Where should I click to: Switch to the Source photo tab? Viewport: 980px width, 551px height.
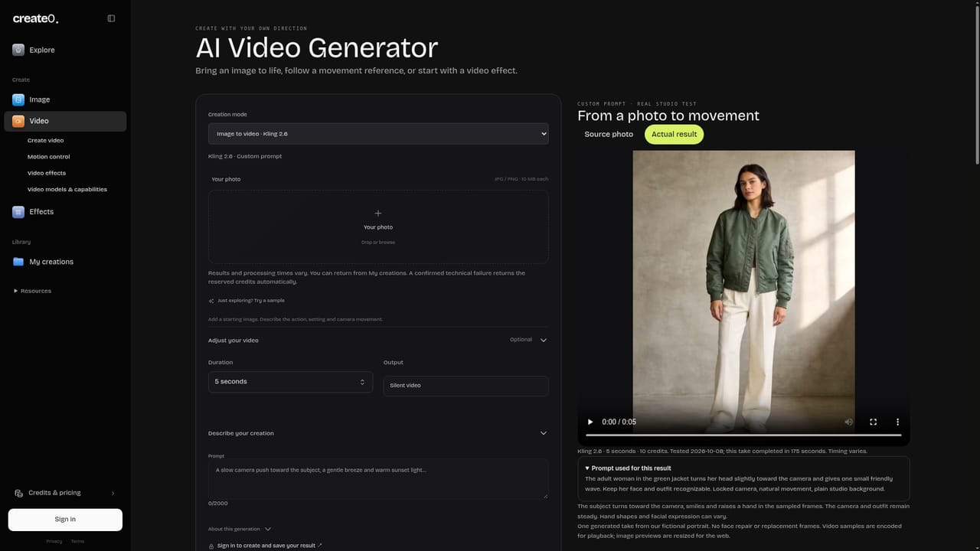pos(609,134)
